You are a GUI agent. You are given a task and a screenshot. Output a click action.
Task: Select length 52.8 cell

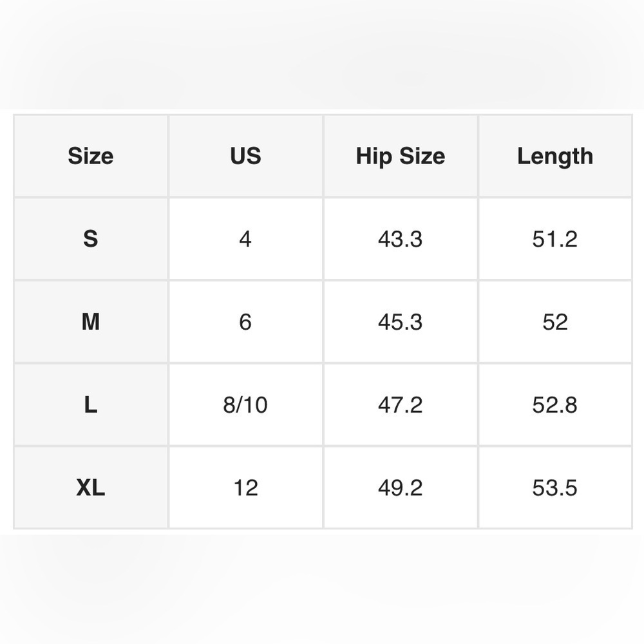click(x=555, y=404)
